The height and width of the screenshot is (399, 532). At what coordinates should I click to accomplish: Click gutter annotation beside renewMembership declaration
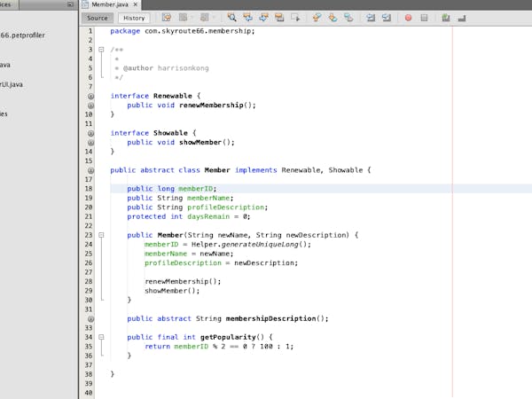90,106
